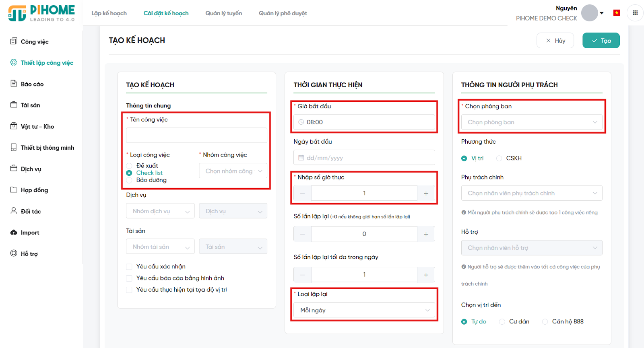The height and width of the screenshot is (348, 644).
Task: Select the CSKH method radio button
Action: [499, 159]
